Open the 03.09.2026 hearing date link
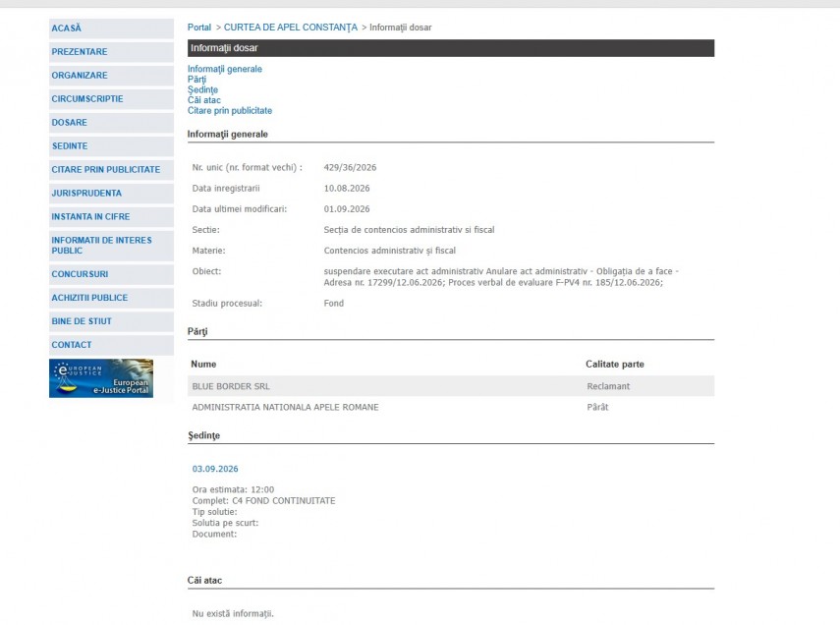This screenshot has width=840, height=625. (215, 469)
